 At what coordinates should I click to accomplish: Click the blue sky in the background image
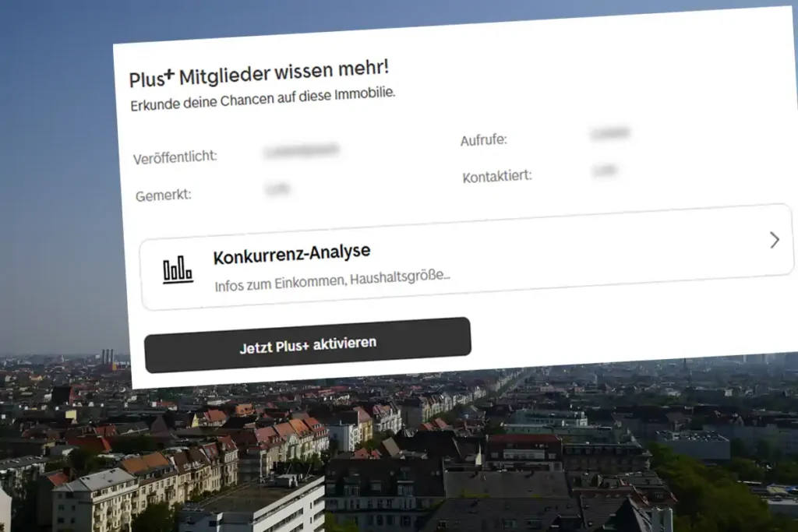tap(55, 156)
